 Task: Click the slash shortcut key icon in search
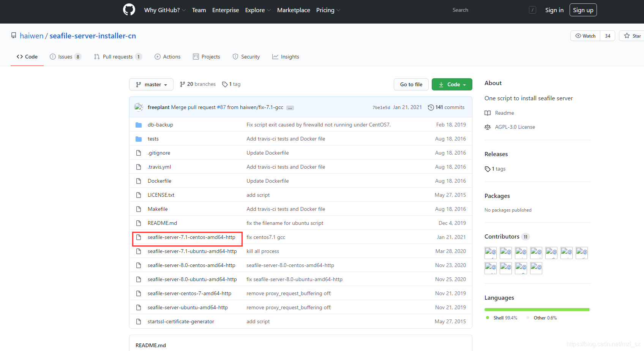[x=532, y=10]
